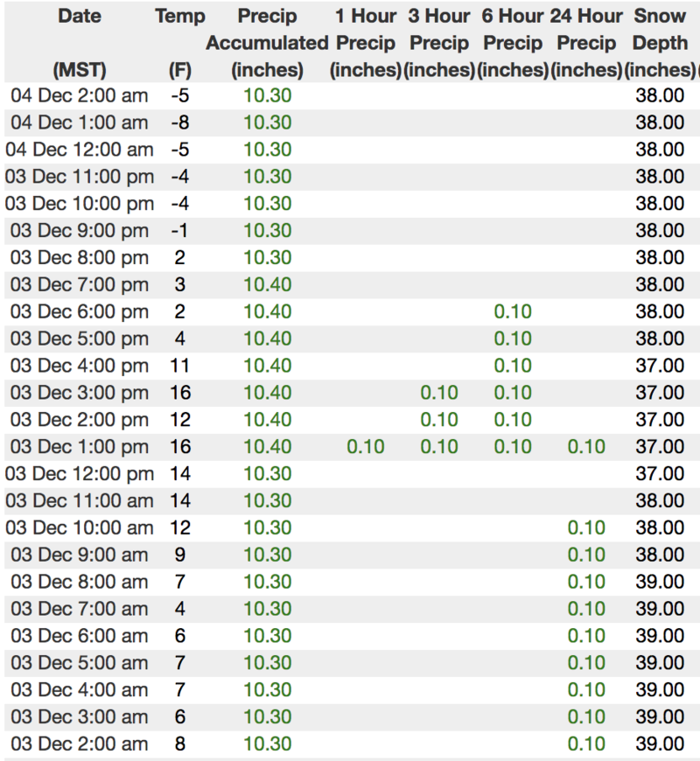Click the Precip Accumulated column header
The height and width of the screenshot is (761, 700).
click(x=267, y=42)
